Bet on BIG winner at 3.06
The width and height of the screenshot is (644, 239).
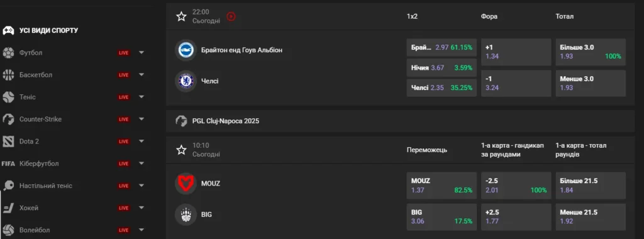[x=441, y=217]
